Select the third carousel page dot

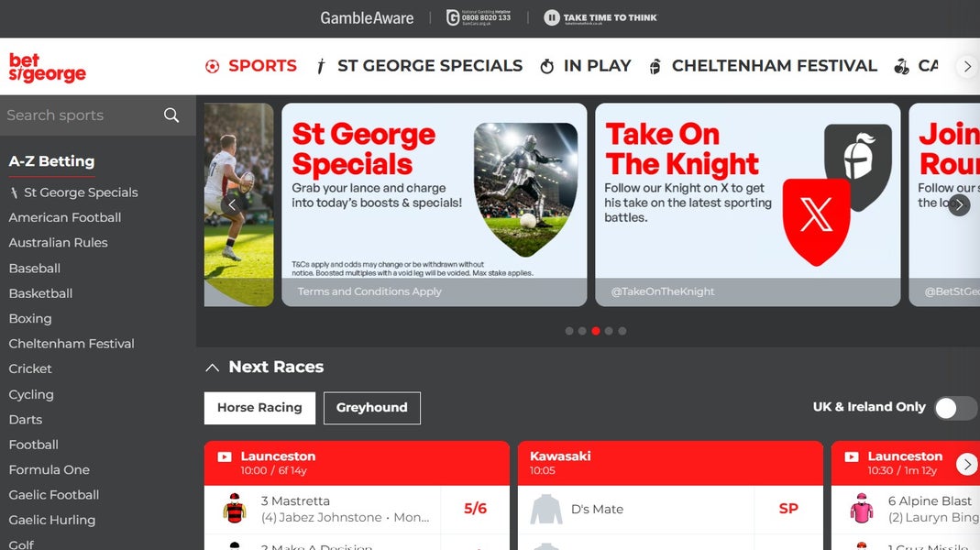tap(596, 331)
